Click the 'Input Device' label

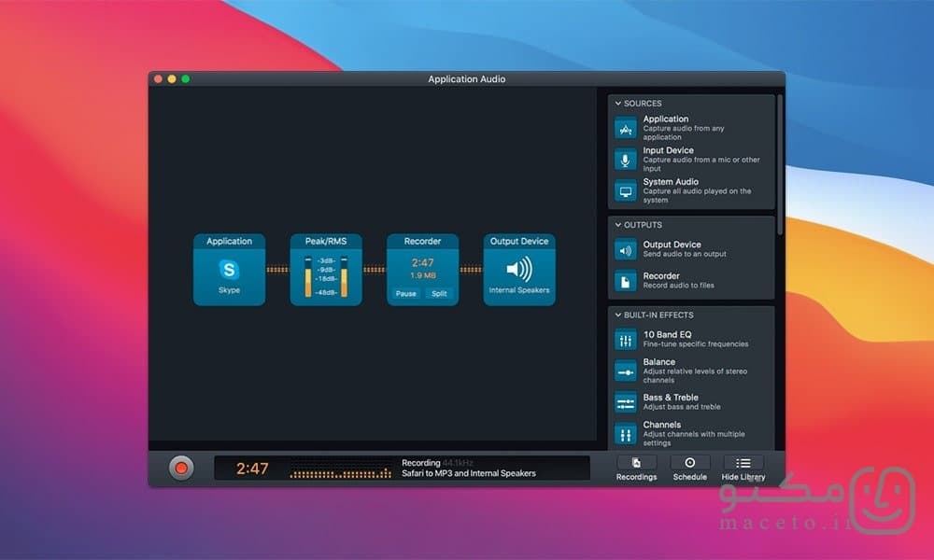[669, 150]
